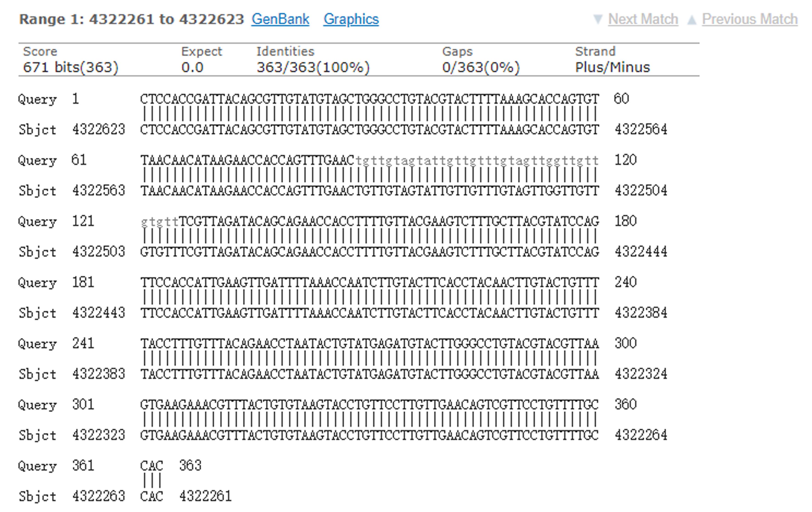The image size is (812, 512).
Task: Click the Sbjct end coordinate 4322264
Action: tap(641, 435)
